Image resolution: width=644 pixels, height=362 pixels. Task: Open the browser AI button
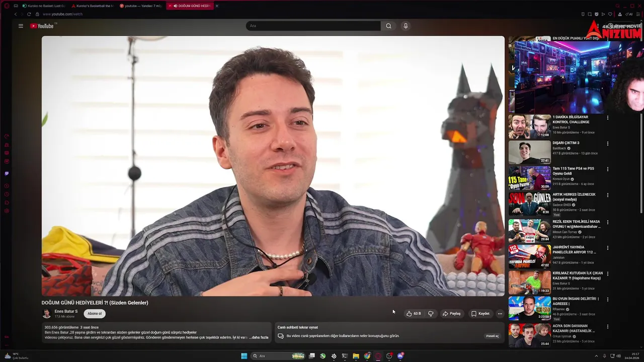tap(629, 14)
